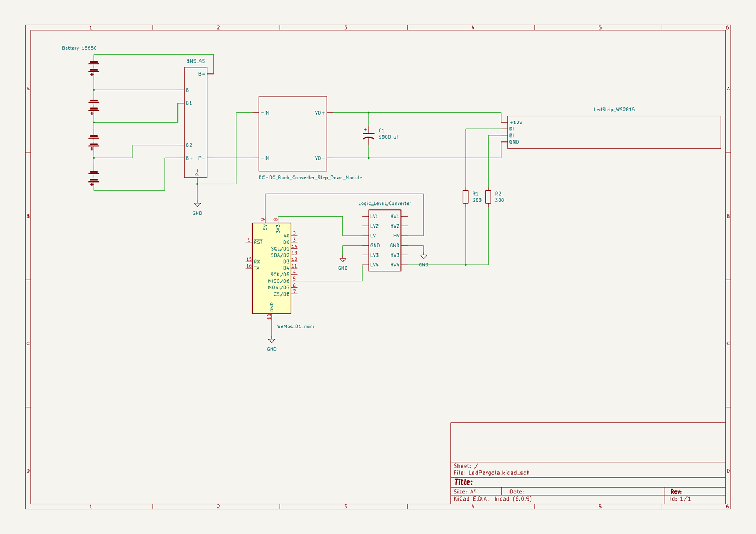The width and height of the screenshot is (756, 534).
Task: Click the Title field in the title block
Action: pyautogui.click(x=465, y=481)
